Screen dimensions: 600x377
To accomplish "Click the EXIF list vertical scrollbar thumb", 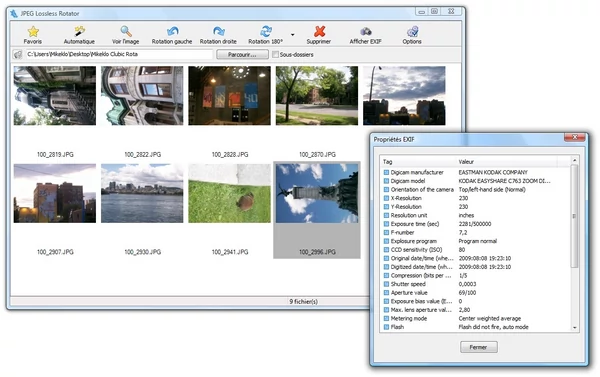I will 574,216.
